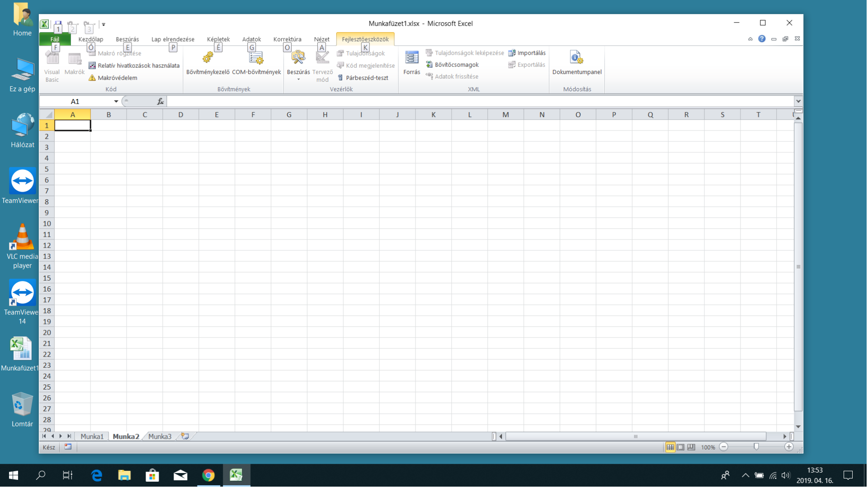Switch to the Munka3 sheet
The height and width of the screenshot is (488, 868).
pos(160,436)
